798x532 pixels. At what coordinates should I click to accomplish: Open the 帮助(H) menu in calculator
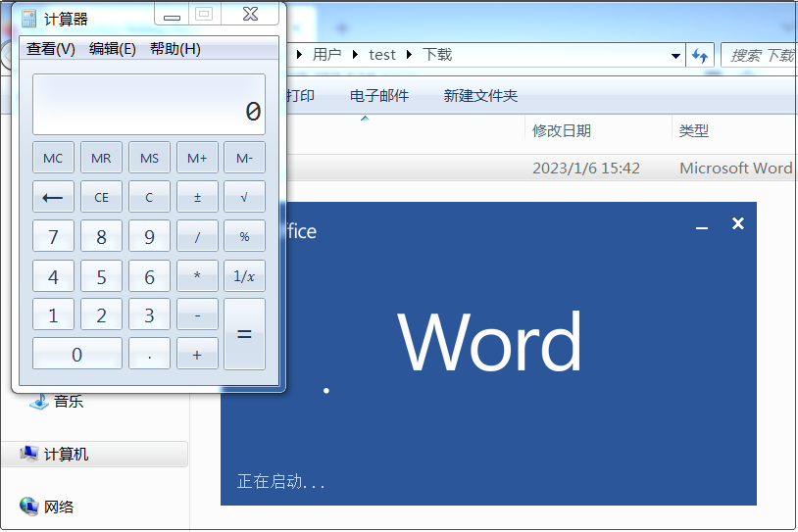click(x=175, y=49)
